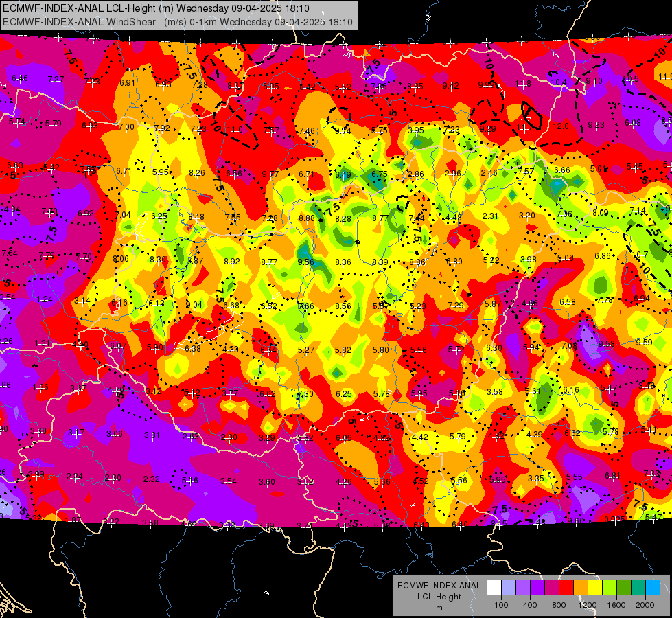Click the wind shear value '6.49'

(x=343, y=174)
